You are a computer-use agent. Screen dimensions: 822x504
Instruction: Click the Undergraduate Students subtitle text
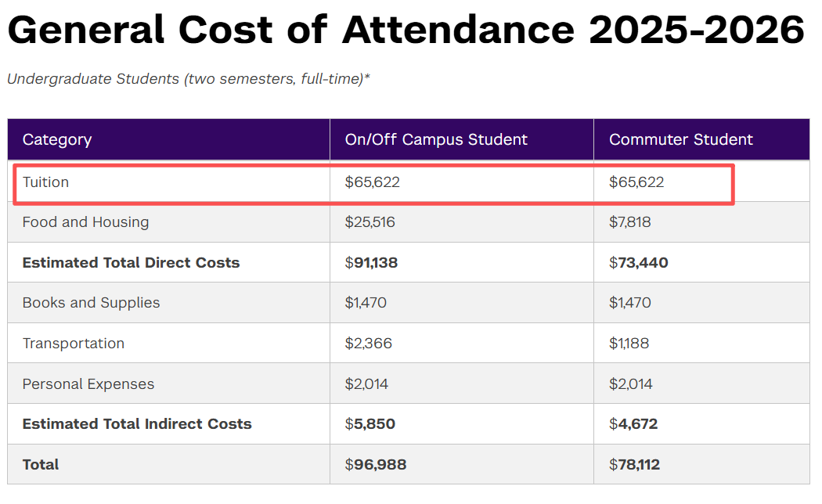[188, 79]
